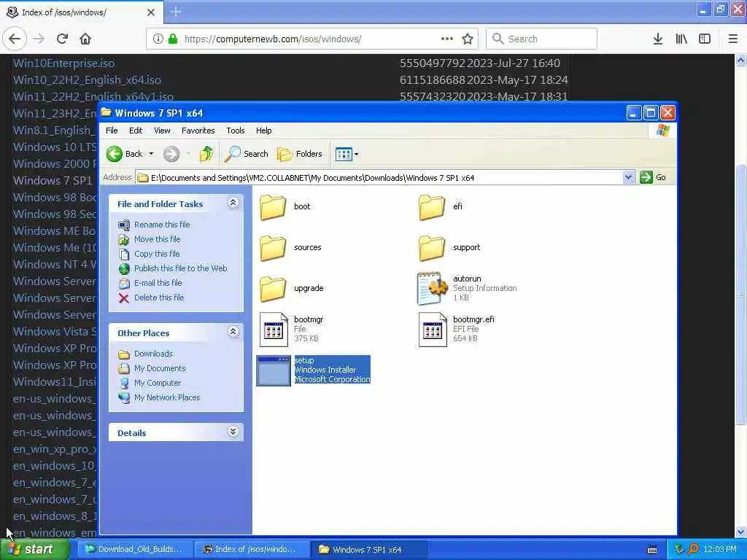Open Firefox downloads panel
747x560 pixels.
pos(657,39)
